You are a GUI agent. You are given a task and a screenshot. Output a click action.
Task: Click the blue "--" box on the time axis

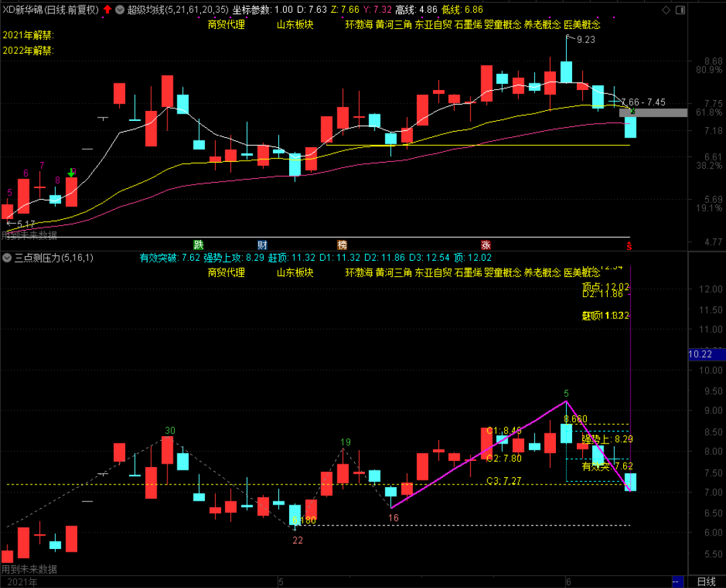point(678,581)
